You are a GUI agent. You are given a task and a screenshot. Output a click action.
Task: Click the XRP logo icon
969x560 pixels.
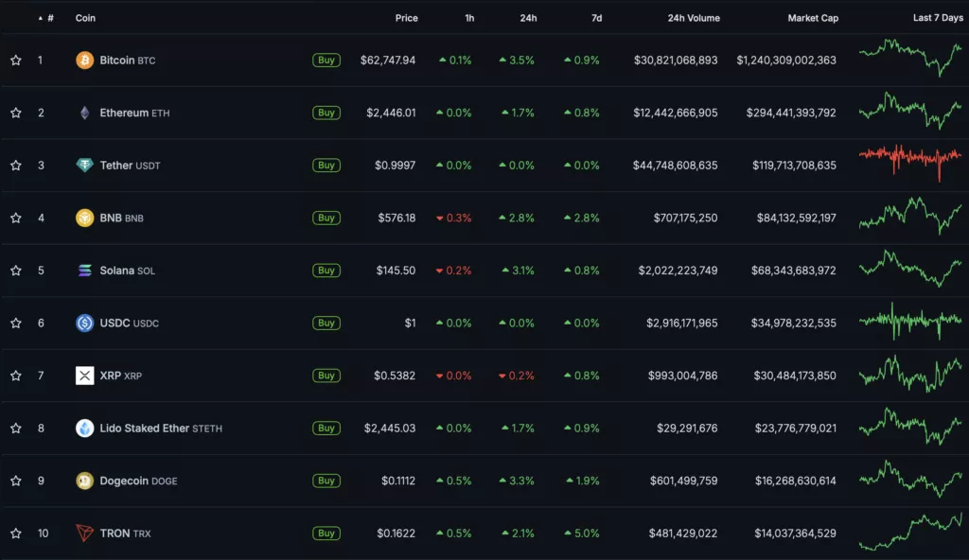[x=85, y=376]
